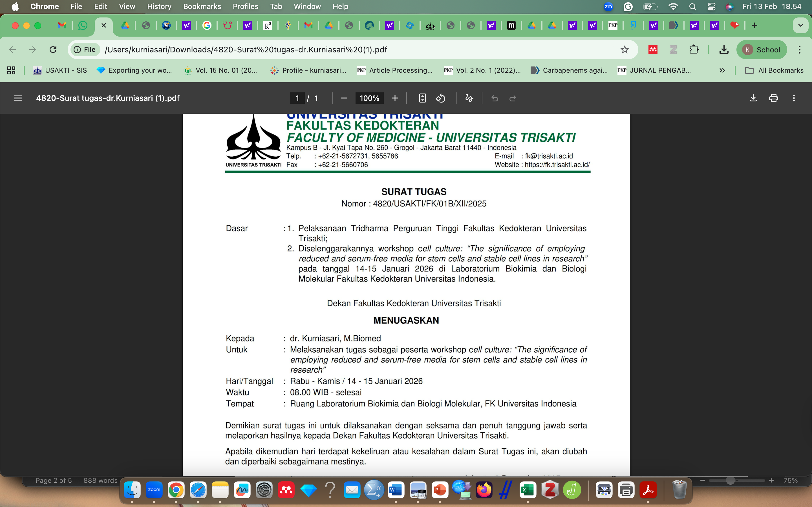
Task: Zoom out the PDF with minus
Action: [x=344, y=98]
